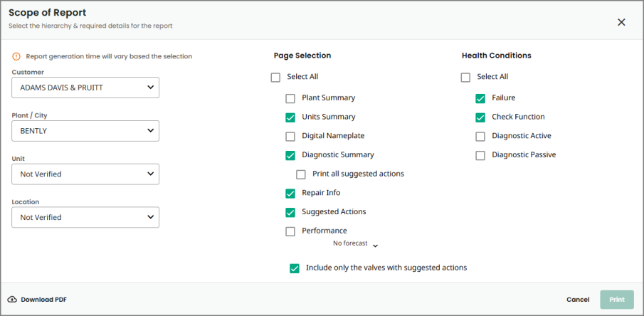Uncheck the Failure health condition
This screenshot has width=644, height=316.
click(x=480, y=98)
